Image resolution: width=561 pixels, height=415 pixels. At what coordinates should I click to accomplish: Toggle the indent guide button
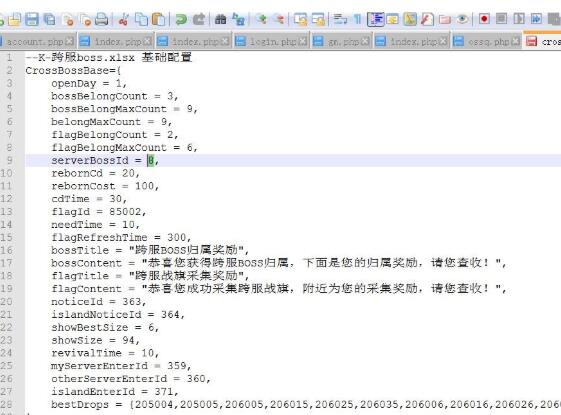[375, 19]
